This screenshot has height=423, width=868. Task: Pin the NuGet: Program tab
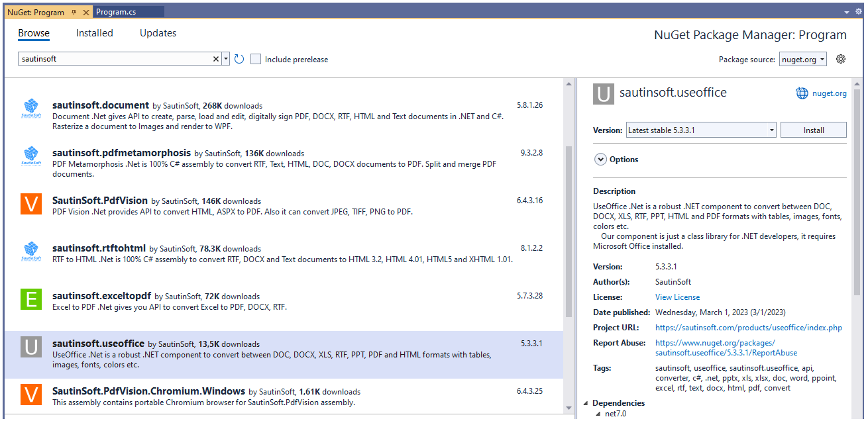pos(75,11)
